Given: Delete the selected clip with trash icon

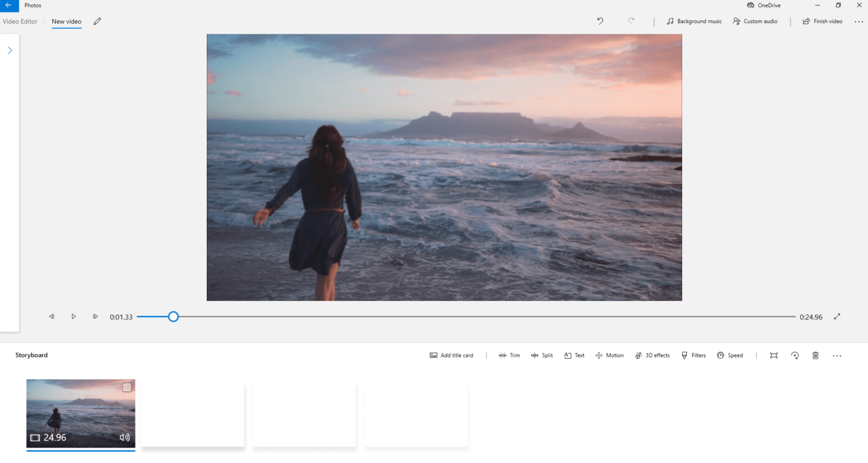Looking at the screenshot, I should click(815, 356).
